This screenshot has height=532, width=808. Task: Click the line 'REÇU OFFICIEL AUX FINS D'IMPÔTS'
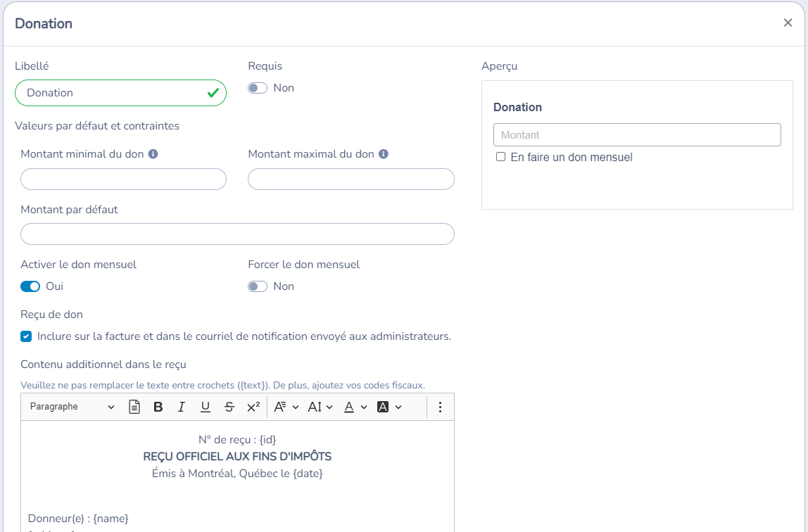tap(238, 456)
